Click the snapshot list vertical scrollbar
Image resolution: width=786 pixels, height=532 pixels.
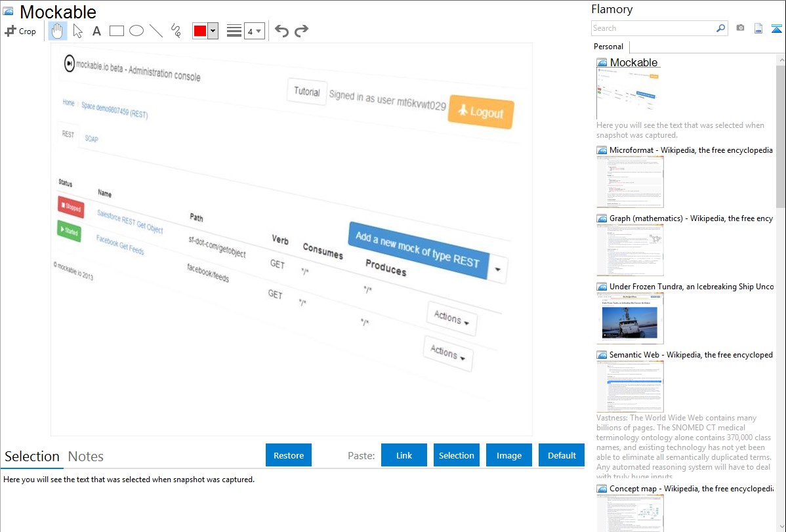coord(781,135)
